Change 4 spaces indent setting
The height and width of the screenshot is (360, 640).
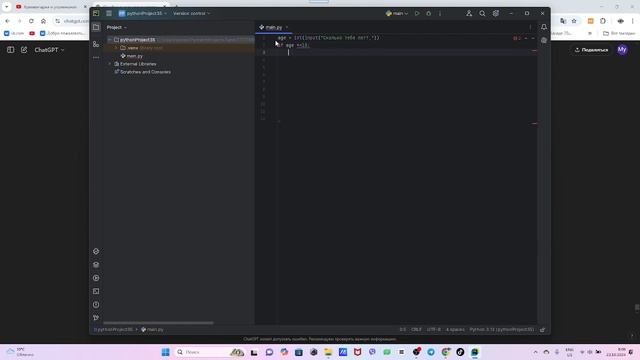455,329
